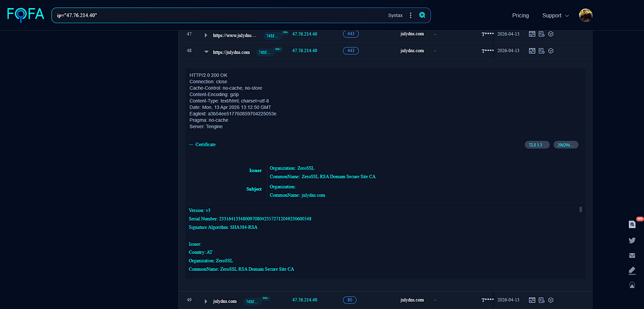The image size is (644, 309).
Task: Click IP 47.76.214.40 in row 47
Action: point(304,34)
